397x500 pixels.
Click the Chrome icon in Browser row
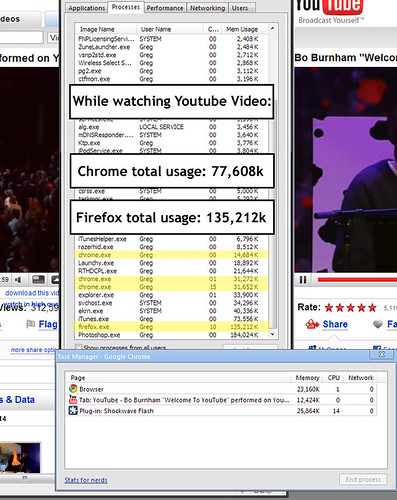click(73, 389)
